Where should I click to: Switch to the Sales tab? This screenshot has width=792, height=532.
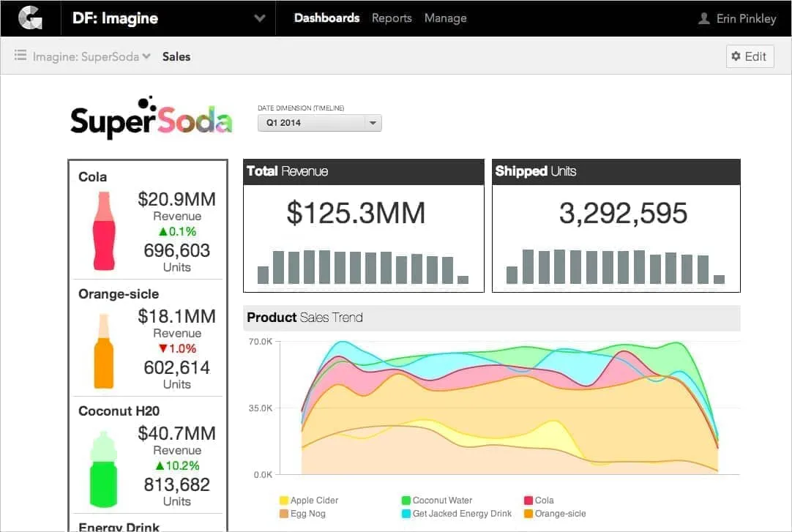point(176,56)
